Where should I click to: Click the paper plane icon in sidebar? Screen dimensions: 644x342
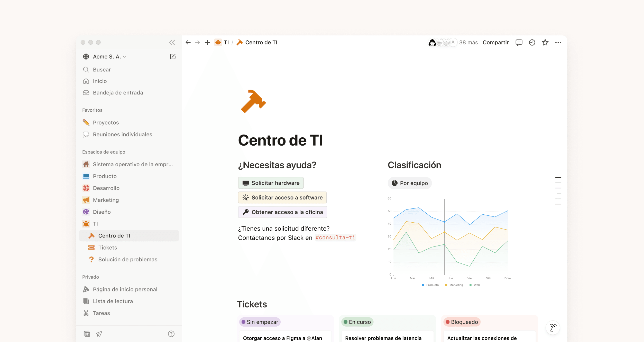tap(99, 334)
